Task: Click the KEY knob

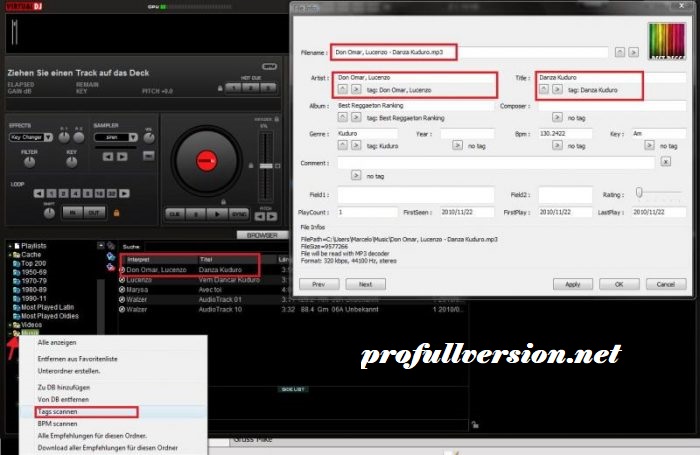Action: pos(71,162)
